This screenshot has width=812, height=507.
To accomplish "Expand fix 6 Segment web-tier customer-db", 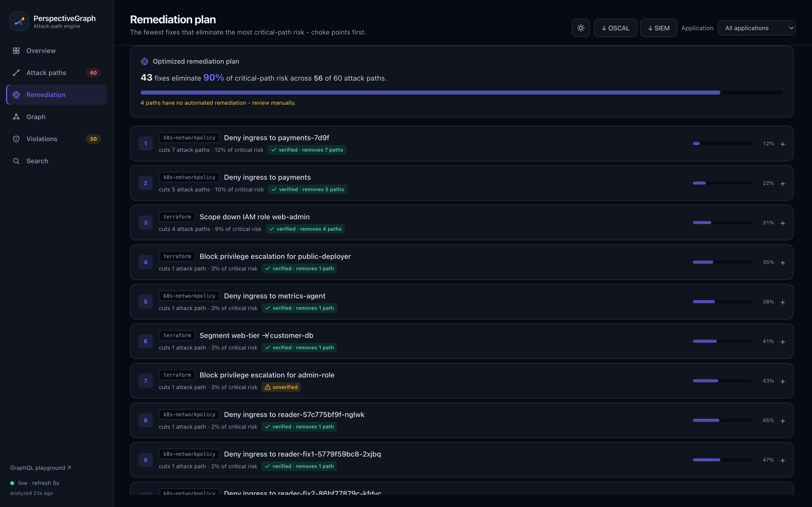I will point(783,342).
